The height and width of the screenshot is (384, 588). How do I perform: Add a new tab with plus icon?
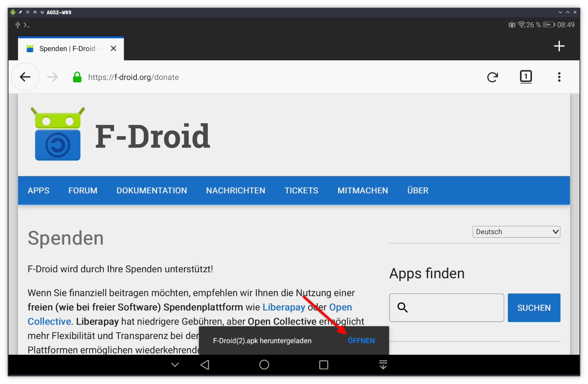pyautogui.click(x=559, y=46)
